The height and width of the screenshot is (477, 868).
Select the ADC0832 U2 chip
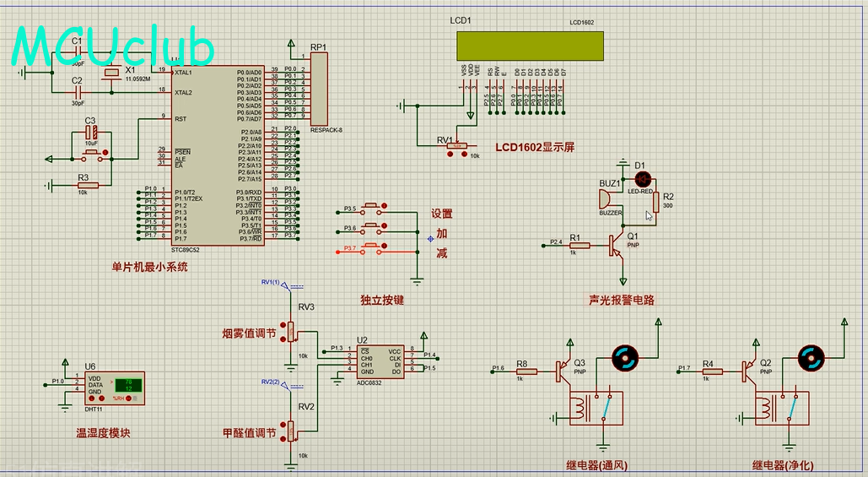[380, 360]
